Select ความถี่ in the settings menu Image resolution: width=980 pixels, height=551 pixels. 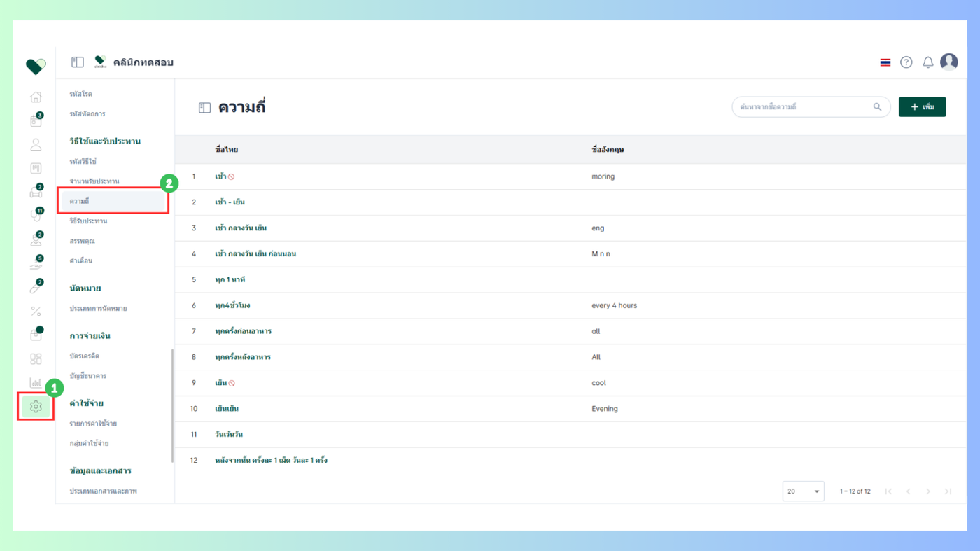[x=113, y=202]
